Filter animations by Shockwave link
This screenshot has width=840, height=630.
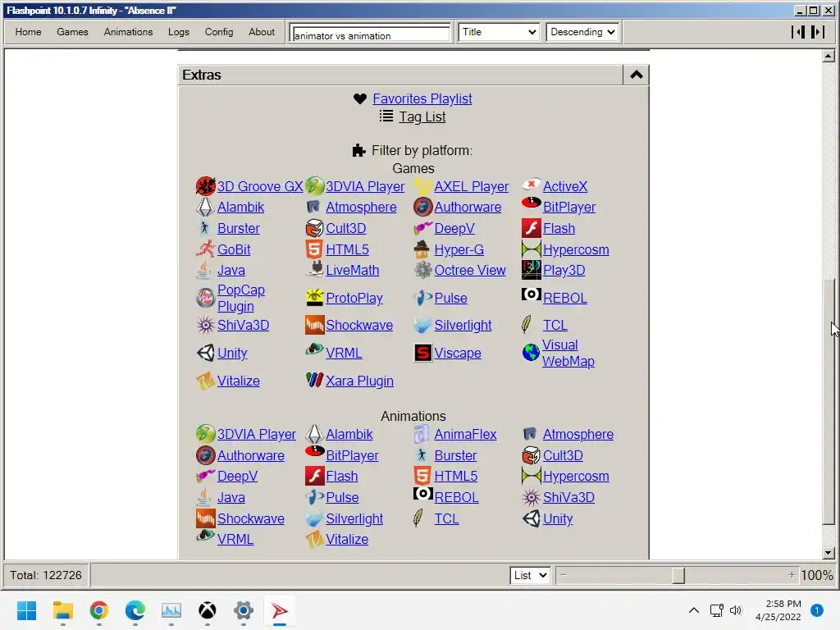coord(251,518)
